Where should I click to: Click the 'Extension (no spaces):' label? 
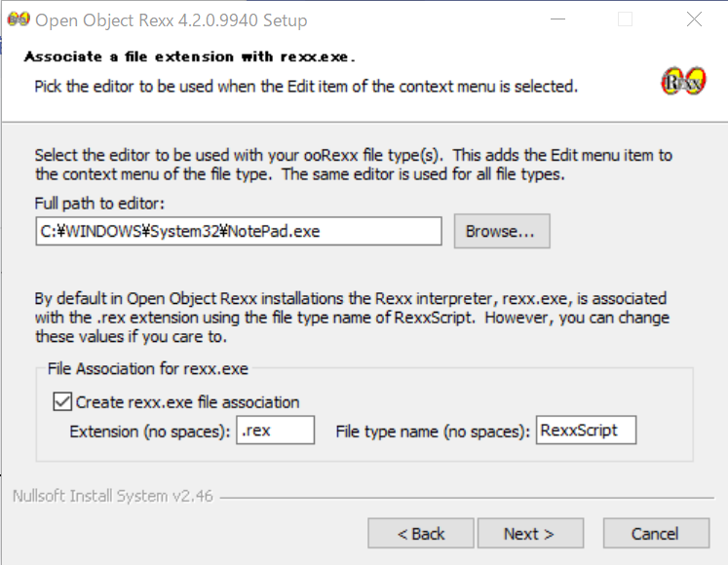coord(149,431)
